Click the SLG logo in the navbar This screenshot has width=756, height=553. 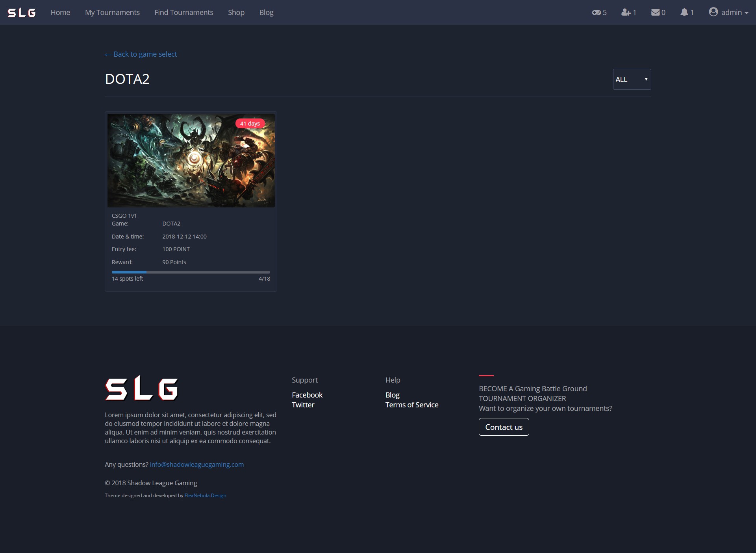tap(22, 13)
